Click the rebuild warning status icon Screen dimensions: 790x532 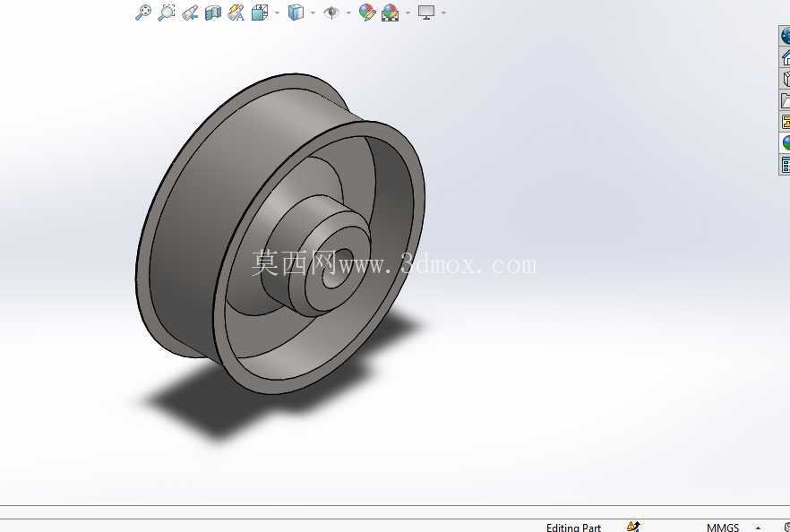pos(632,527)
